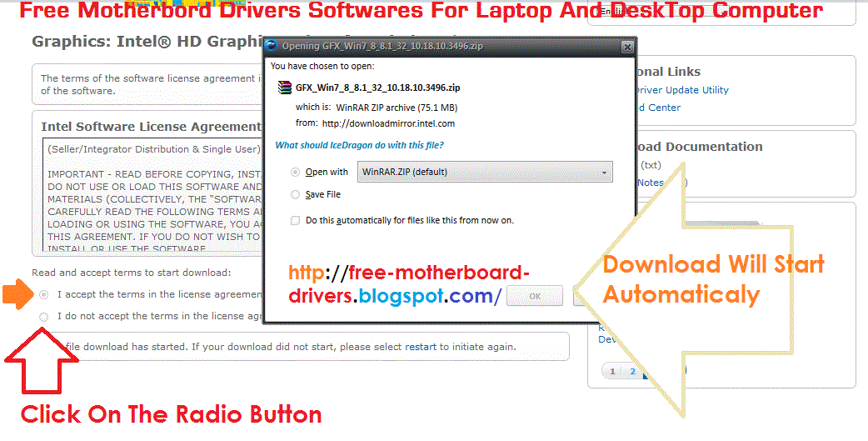The height and width of the screenshot is (441, 868).
Task: Follow the restart download link
Action: [x=421, y=347]
